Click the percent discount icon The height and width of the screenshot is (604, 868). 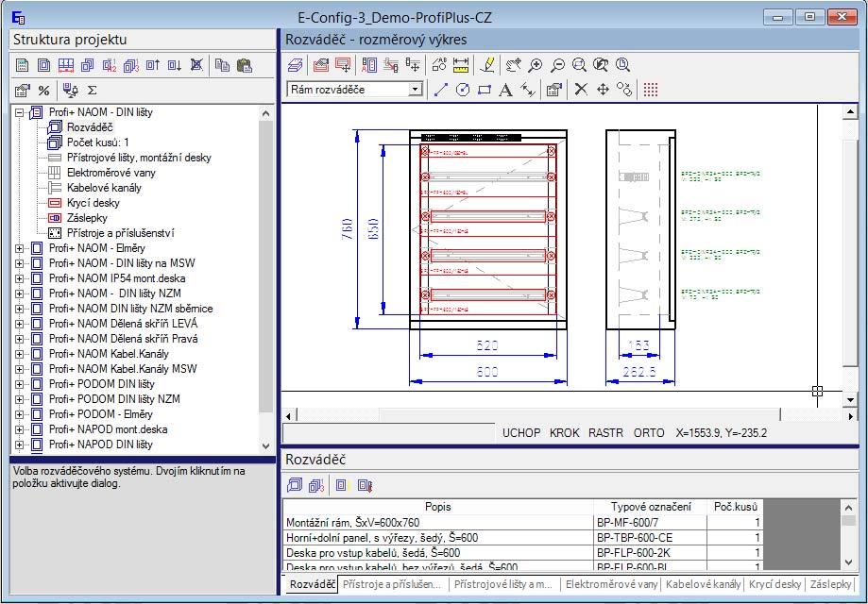[x=43, y=91]
